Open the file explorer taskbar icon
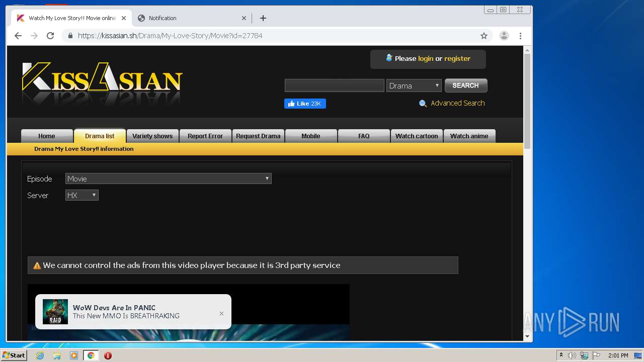Image resolution: width=644 pixels, height=362 pixels. pos(57,355)
